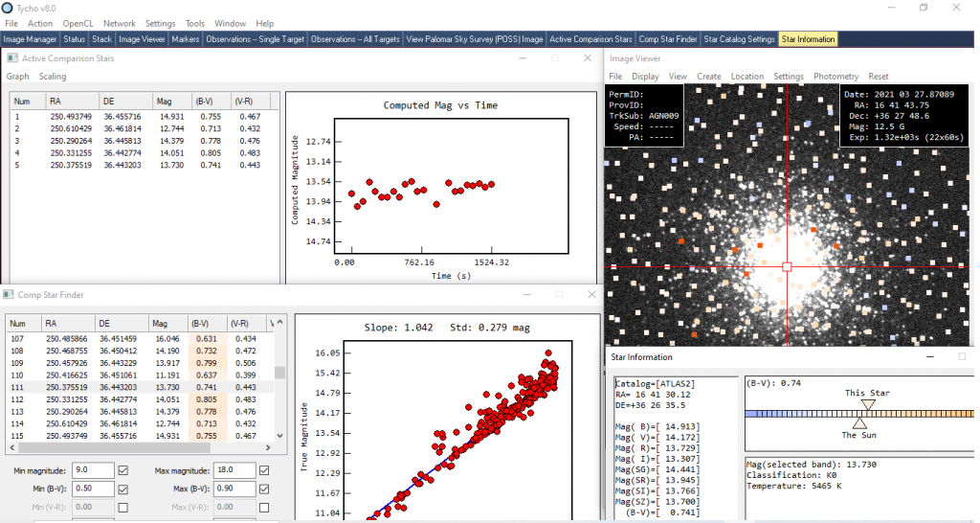The height and width of the screenshot is (523, 980).
Task: Open View Palomar Sky Survey (POSS) Image tab
Action: coord(475,38)
